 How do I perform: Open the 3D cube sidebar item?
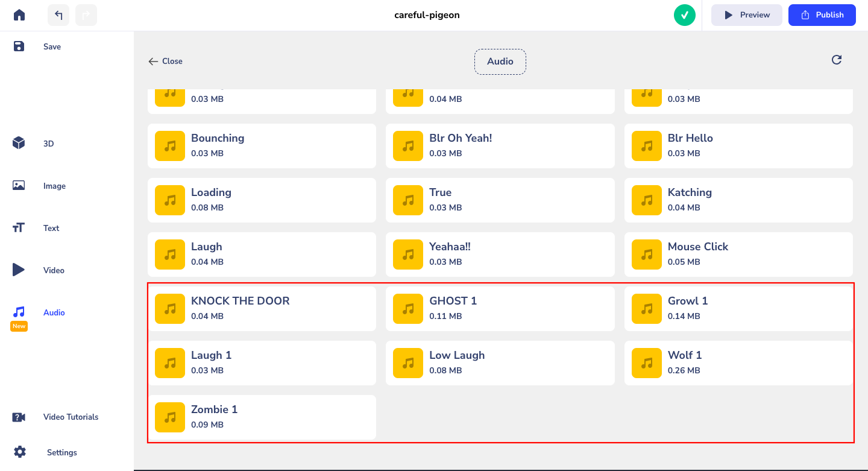click(x=19, y=144)
